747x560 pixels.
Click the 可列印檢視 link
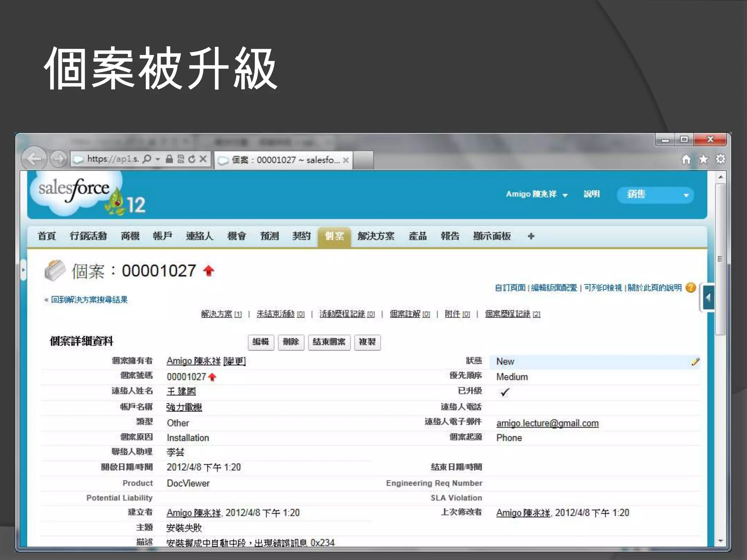(603, 288)
